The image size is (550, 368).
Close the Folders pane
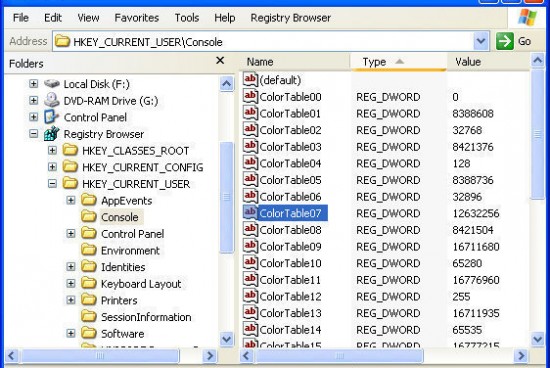[220, 60]
